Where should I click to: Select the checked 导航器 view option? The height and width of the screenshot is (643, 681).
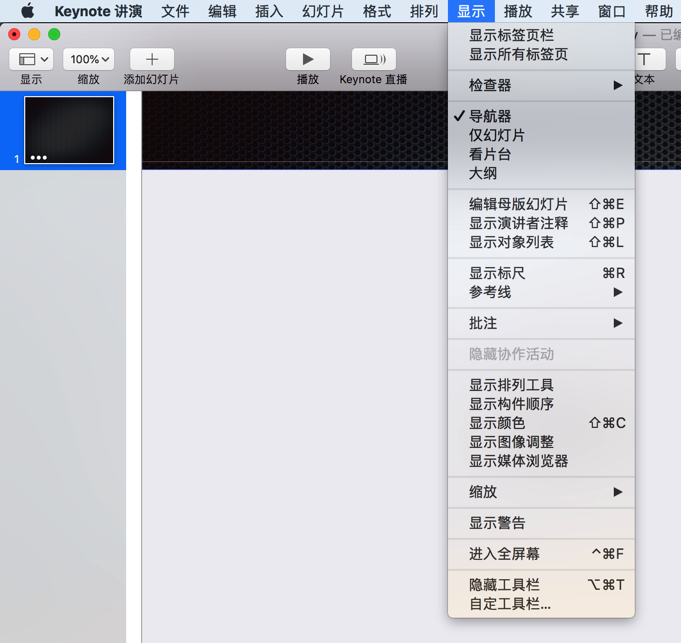[x=541, y=116]
